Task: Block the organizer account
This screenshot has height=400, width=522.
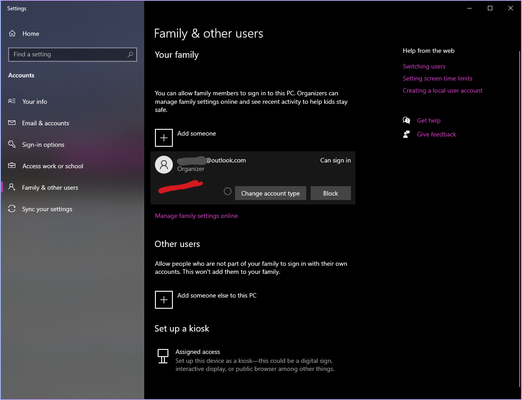Action: tap(330, 193)
